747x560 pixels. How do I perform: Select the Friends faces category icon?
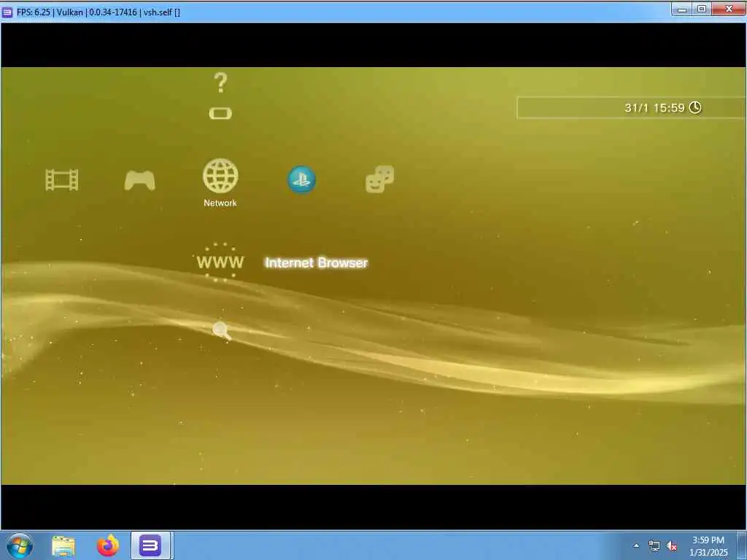point(379,179)
